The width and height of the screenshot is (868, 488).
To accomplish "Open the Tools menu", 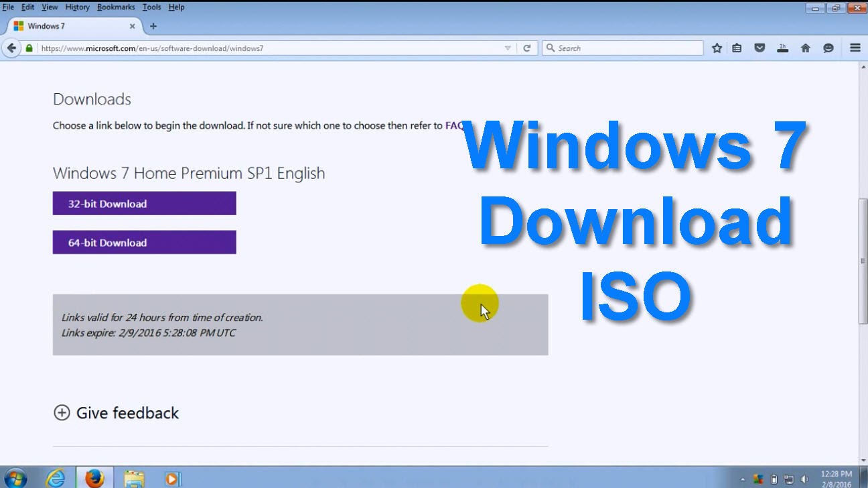I will (152, 7).
